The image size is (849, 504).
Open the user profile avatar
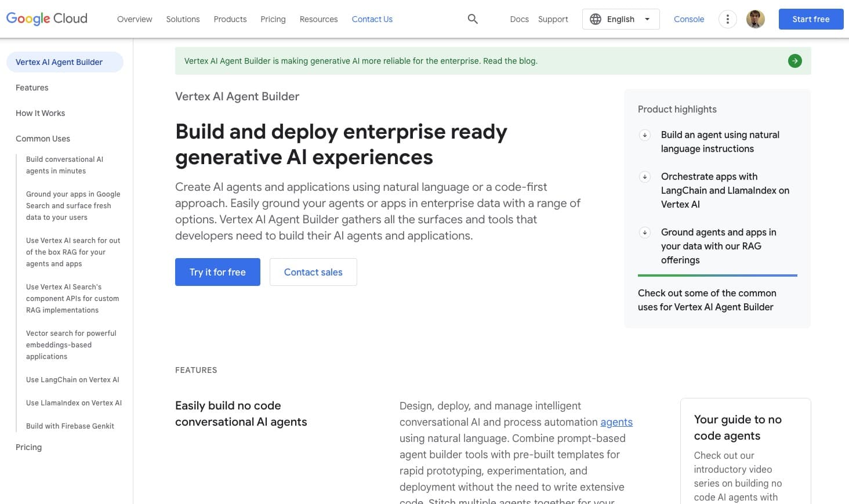click(x=755, y=19)
